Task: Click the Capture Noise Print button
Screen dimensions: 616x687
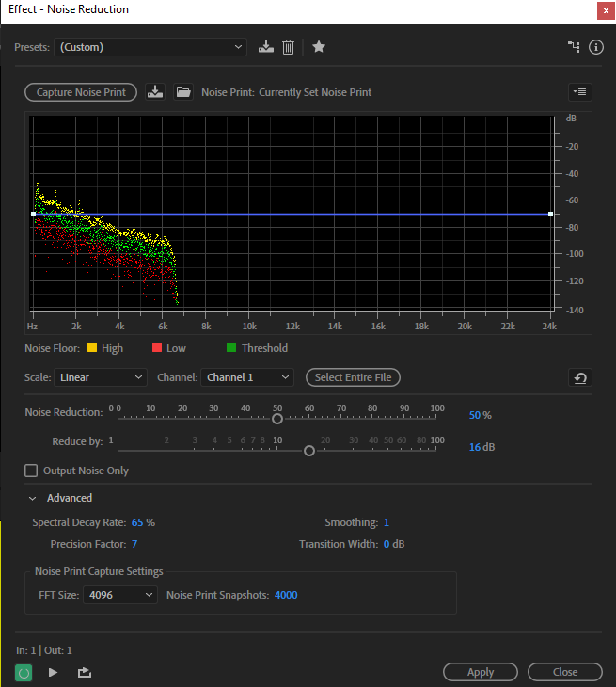Action: 81,92
